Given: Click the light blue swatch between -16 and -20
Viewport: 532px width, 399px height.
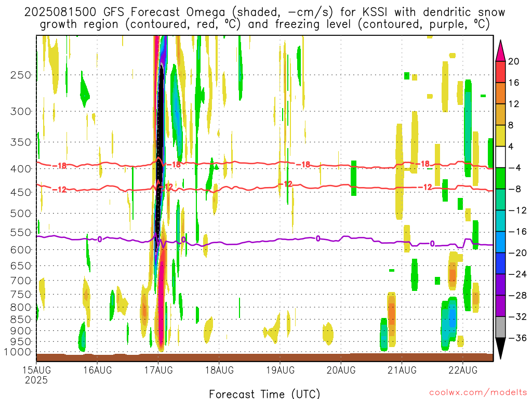Looking at the screenshot, I should [500, 242].
